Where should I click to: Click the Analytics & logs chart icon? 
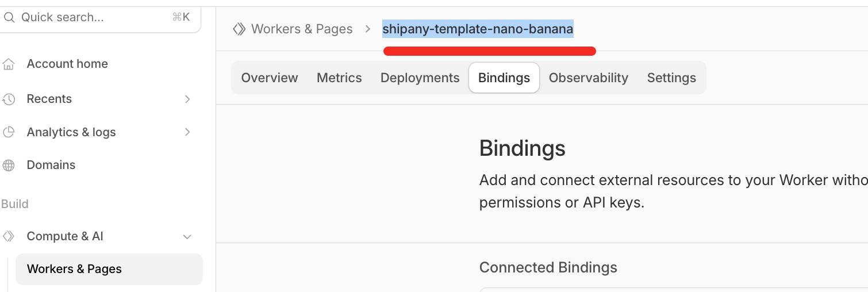coord(9,132)
